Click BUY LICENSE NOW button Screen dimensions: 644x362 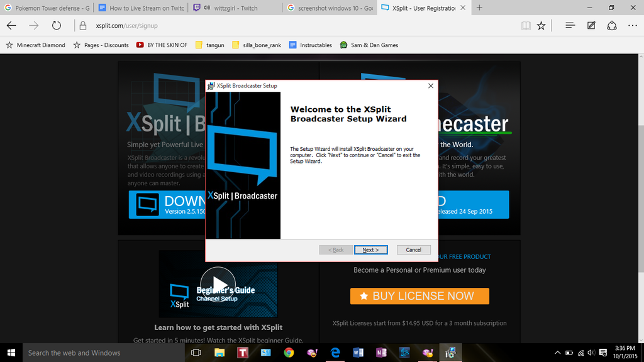pyautogui.click(x=419, y=296)
